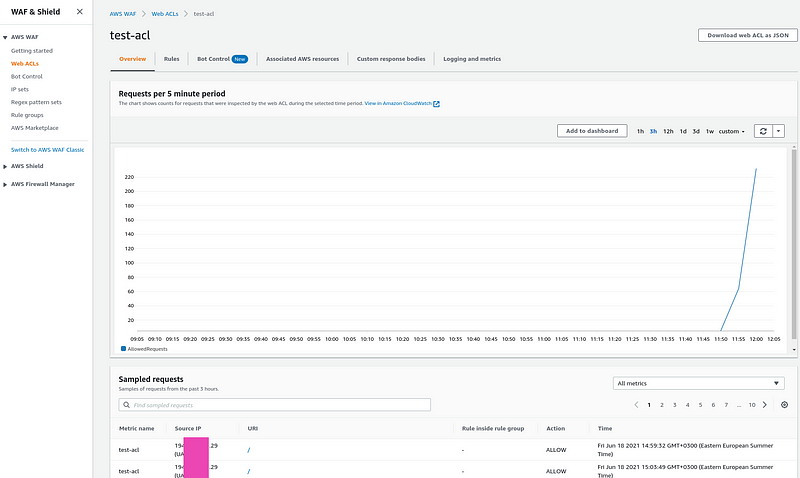The image size is (800, 478).
Task: Click the Time column header
Action: point(605,429)
